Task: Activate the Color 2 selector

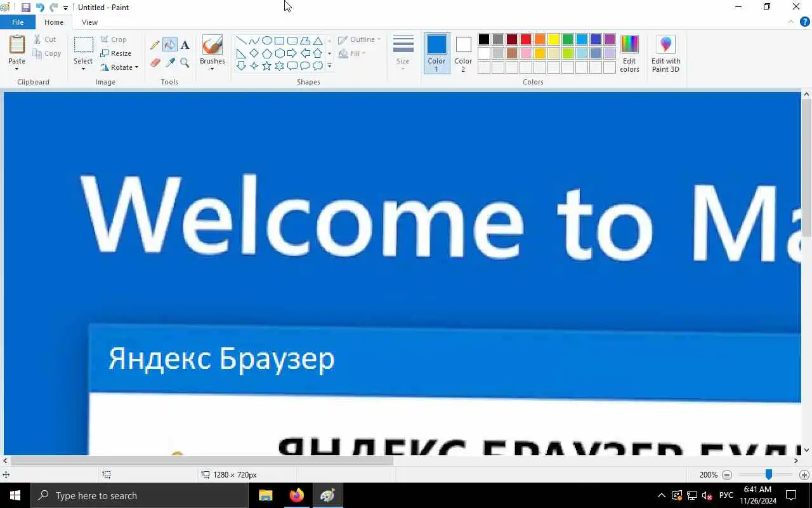Action: tap(463, 53)
